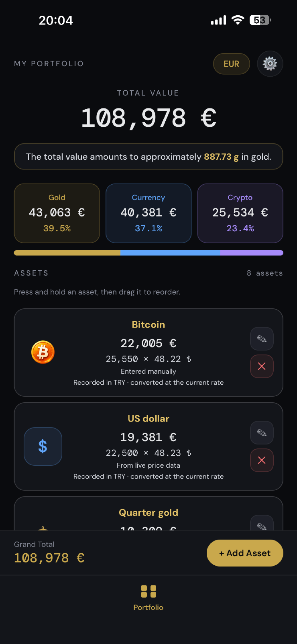Tap the Bitcoin coin icon
The image size is (297, 644).
tap(43, 352)
